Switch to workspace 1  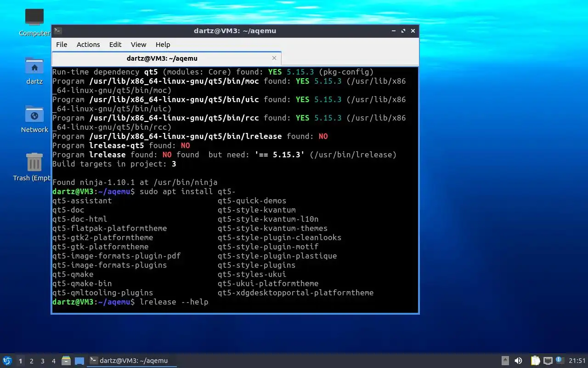(20, 361)
